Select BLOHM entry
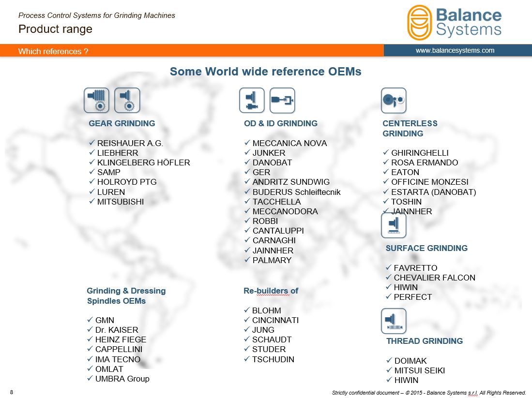 coord(267,310)
